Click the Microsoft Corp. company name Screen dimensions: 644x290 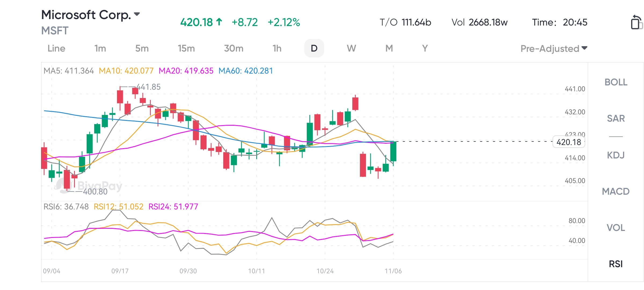[x=86, y=15]
